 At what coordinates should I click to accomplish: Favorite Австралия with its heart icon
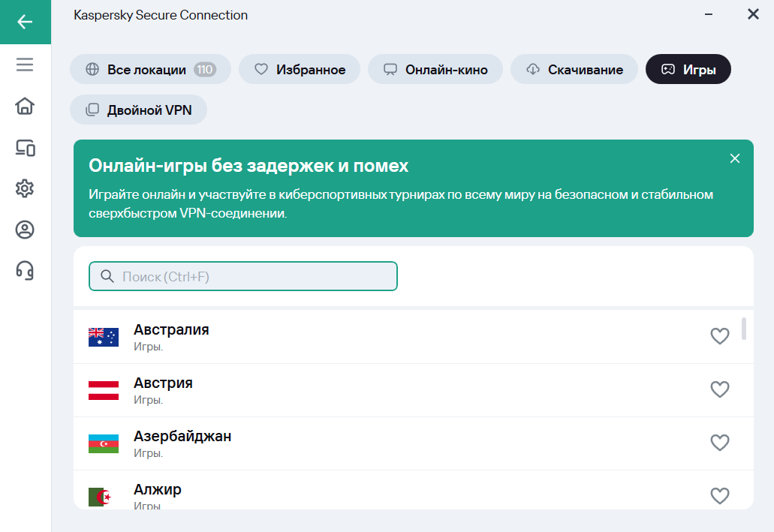[x=719, y=336]
